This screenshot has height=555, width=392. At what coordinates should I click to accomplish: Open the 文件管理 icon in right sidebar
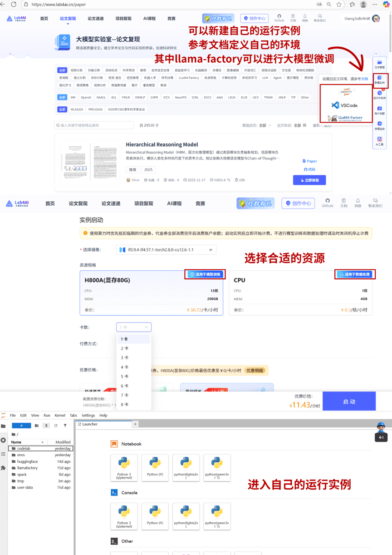[379, 62]
